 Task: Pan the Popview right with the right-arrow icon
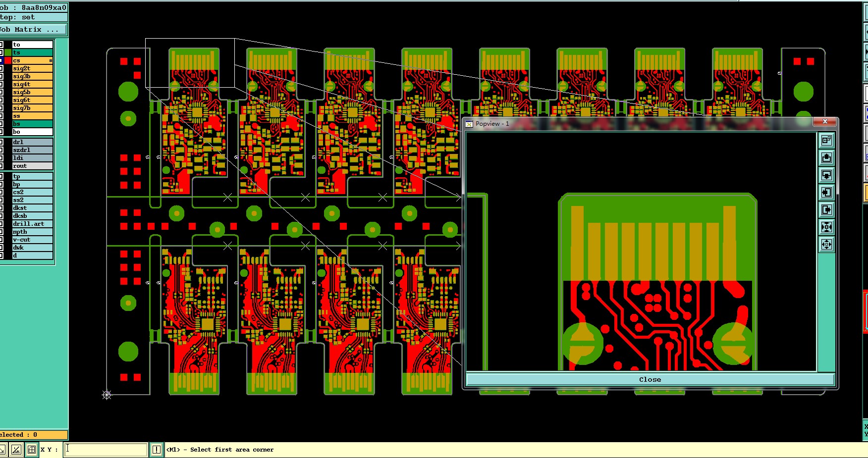point(826,209)
